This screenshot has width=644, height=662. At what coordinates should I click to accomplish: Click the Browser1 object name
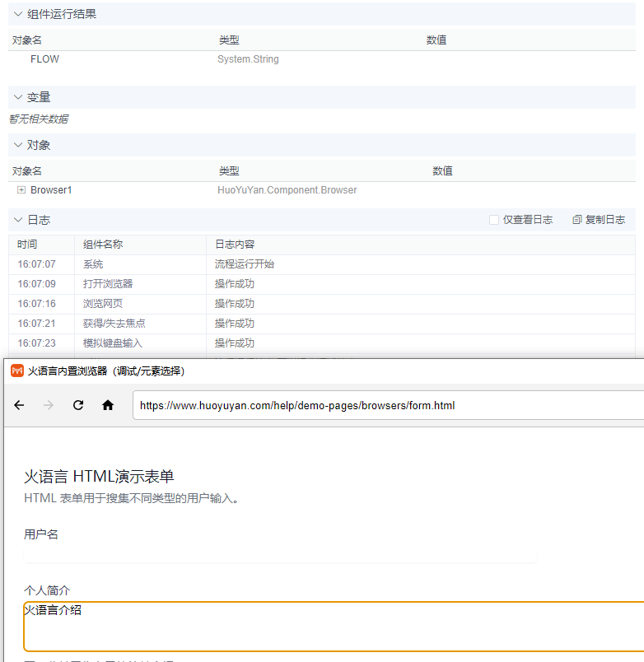(51, 190)
